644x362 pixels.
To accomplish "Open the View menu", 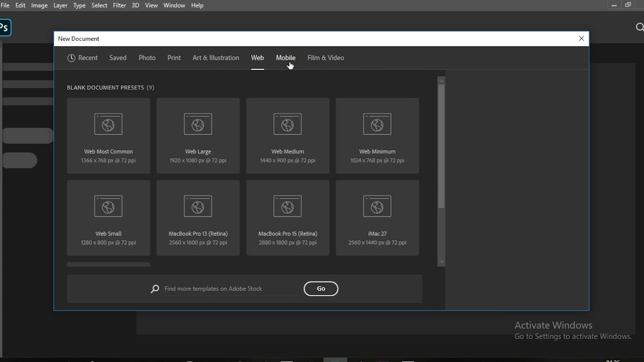I will (x=151, y=5).
